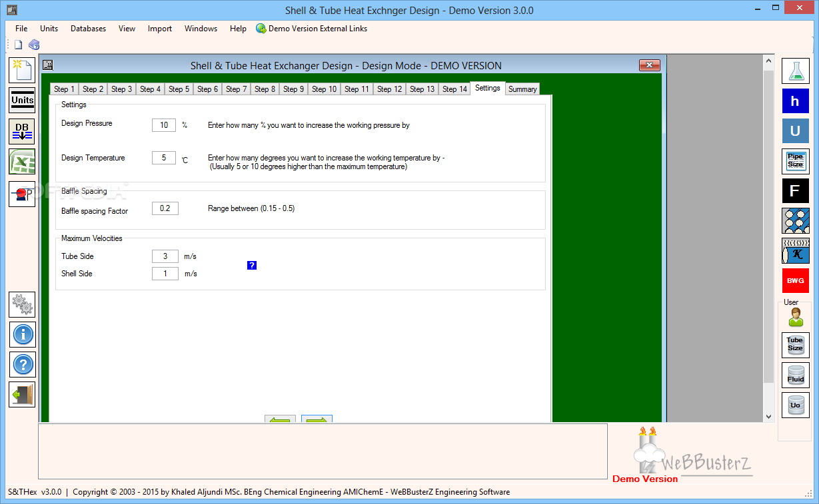Open the Units menu
The height and width of the screenshot is (504, 819).
pos(49,29)
